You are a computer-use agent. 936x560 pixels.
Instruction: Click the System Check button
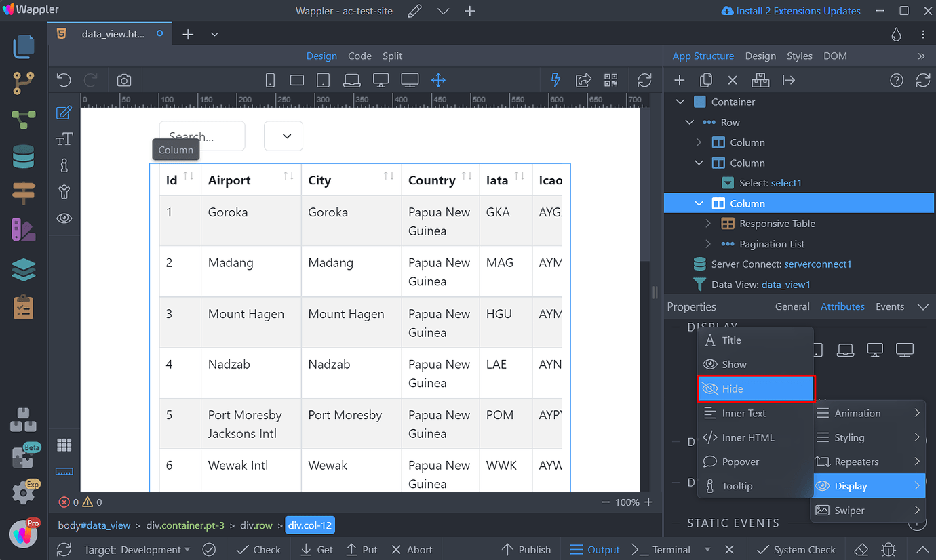click(796, 550)
